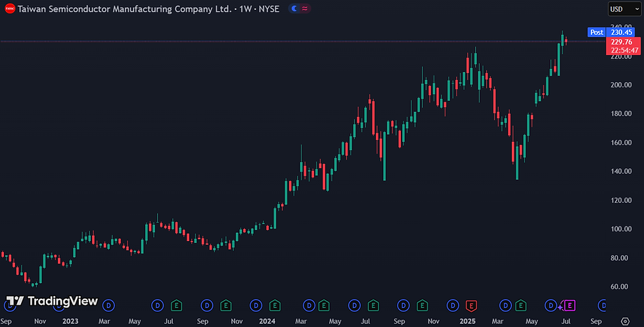The height and width of the screenshot is (327, 644).
Task: Click the 2024 year label on time axis
Action: 267,321
